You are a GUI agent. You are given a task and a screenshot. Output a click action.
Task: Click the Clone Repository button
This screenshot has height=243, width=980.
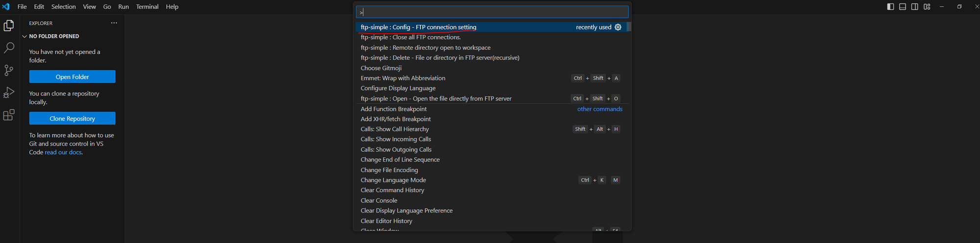pos(73,119)
